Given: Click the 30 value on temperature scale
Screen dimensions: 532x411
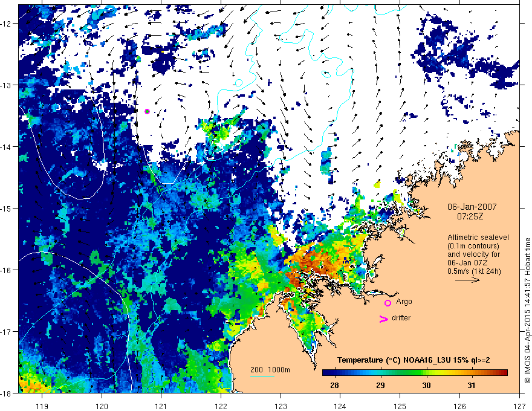Looking at the screenshot, I should 426,385.
